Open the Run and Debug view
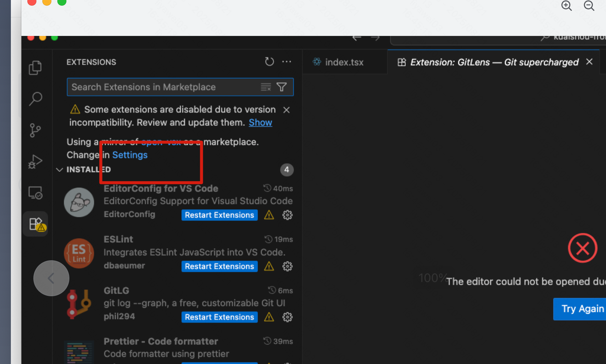606x364 pixels. click(35, 162)
